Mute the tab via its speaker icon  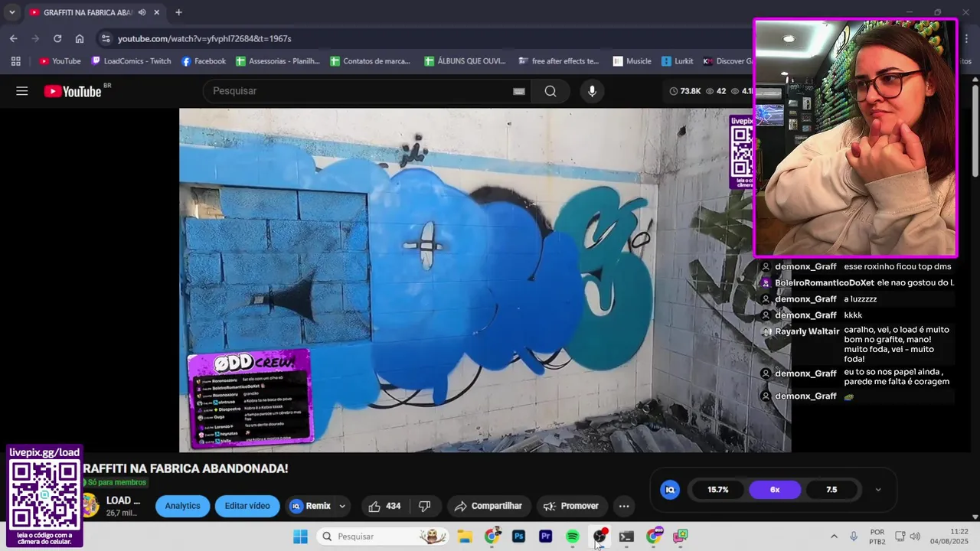click(142, 12)
